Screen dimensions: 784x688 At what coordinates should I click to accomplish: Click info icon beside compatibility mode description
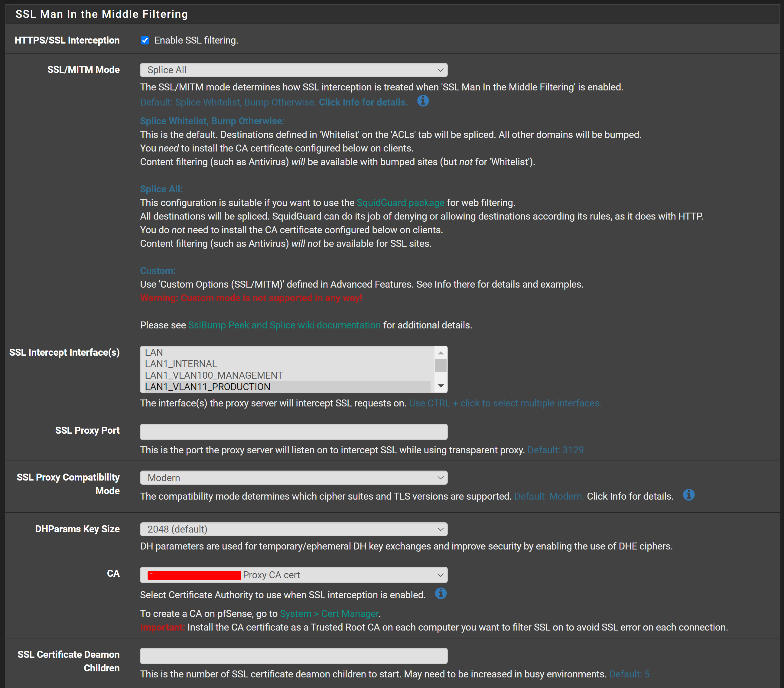[688, 495]
